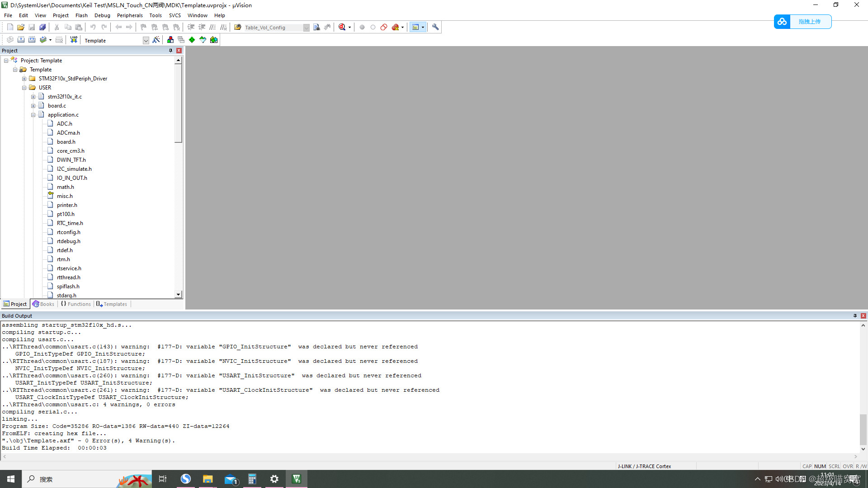
Task: Open the SVCS menu
Action: [x=175, y=15]
